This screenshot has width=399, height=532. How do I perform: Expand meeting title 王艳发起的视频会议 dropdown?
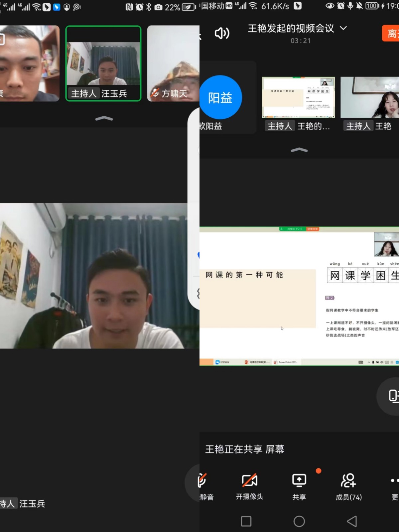(x=343, y=28)
